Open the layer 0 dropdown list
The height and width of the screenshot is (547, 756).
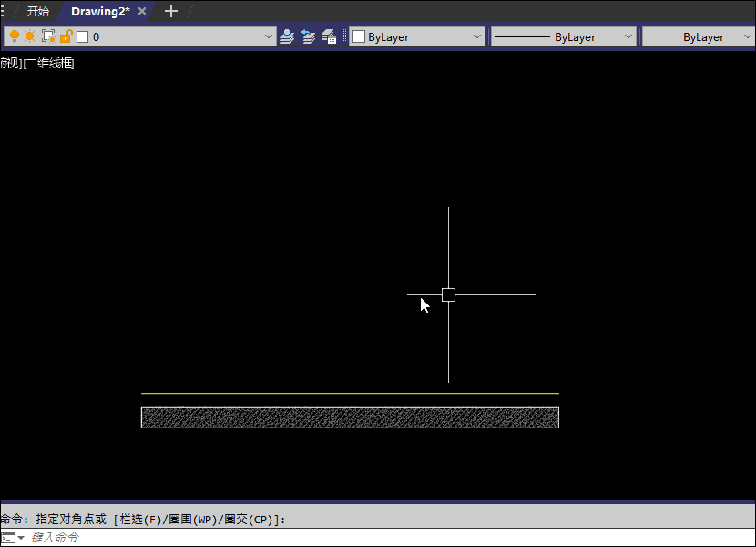coord(268,37)
